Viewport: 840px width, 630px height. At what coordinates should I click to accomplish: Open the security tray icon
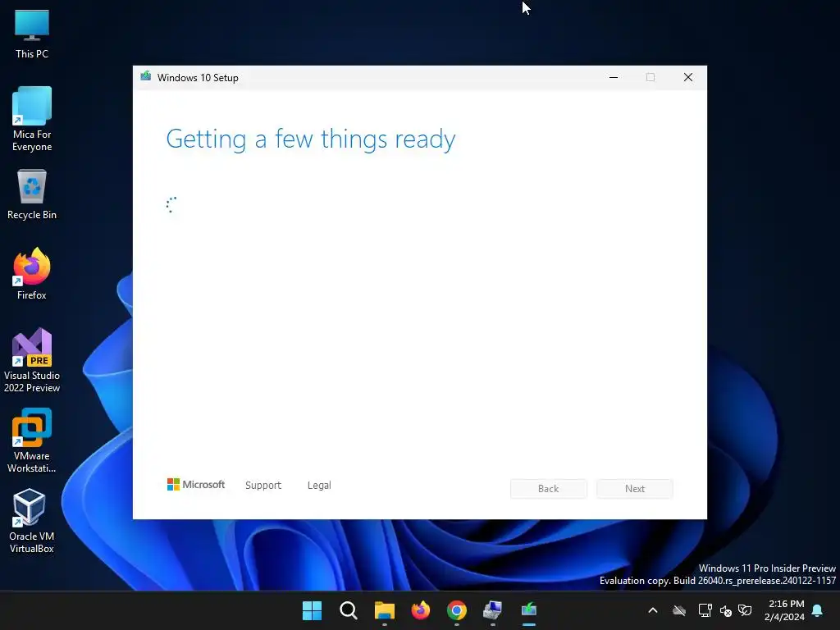point(745,610)
